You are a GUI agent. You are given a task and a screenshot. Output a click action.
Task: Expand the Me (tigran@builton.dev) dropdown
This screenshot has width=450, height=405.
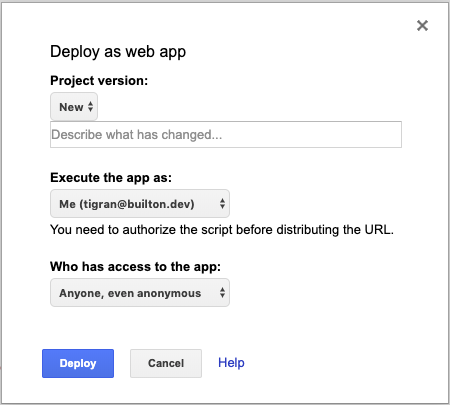coord(140,204)
